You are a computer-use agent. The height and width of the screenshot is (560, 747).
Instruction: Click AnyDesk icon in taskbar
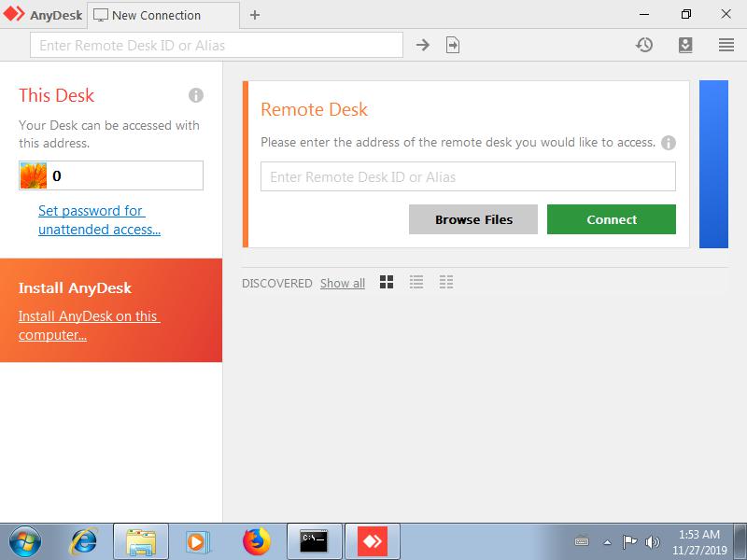[372, 541]
